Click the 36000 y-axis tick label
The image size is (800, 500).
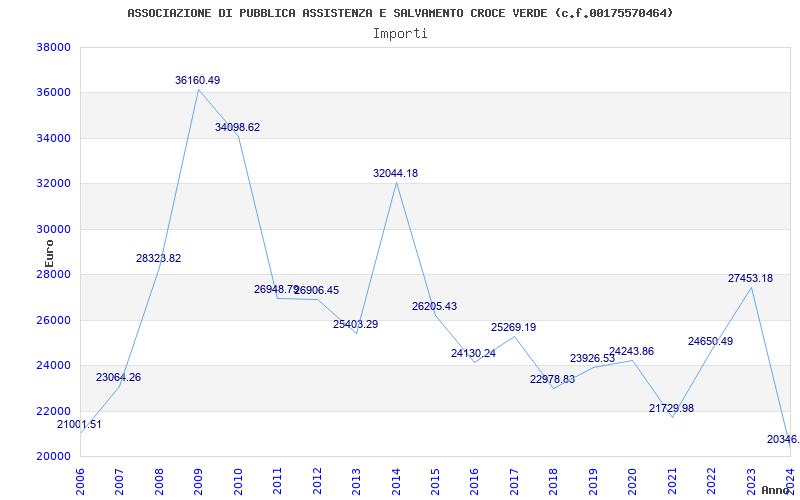click(x=53, y=93)
